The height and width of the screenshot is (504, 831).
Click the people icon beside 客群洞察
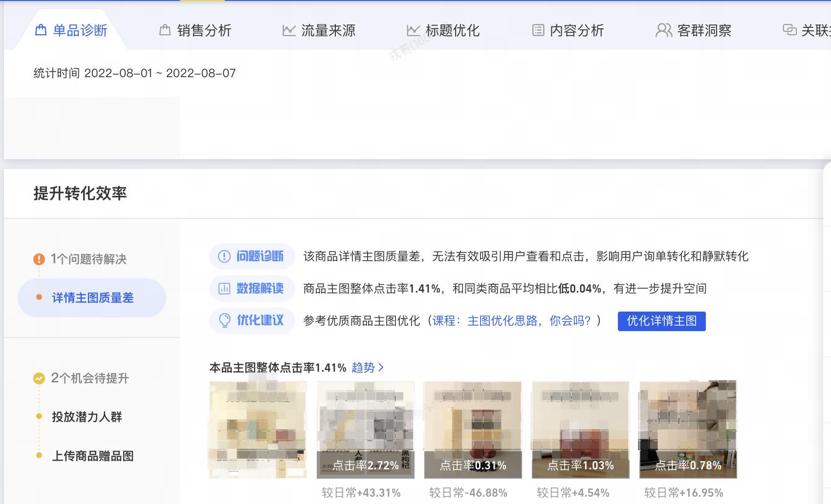pyautogui.click(x=664, y=30)
